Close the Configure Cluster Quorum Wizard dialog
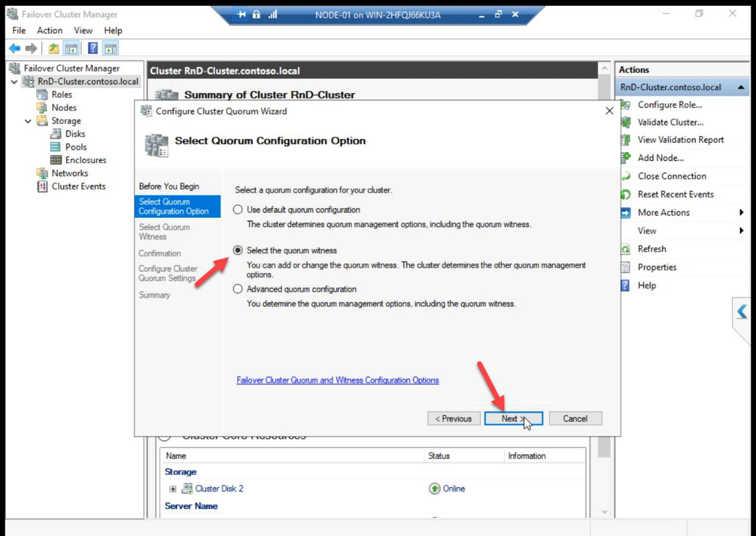Viewport: 756px width, 536px height. (x=609, y=111)
